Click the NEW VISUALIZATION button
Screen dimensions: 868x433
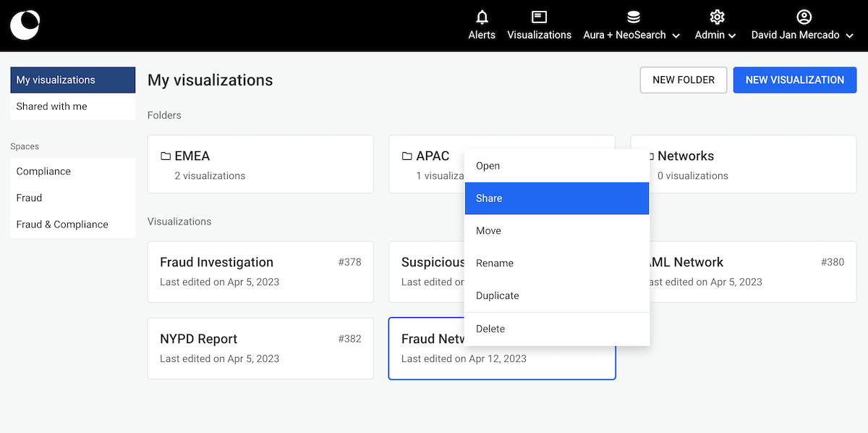pos(794,80)
